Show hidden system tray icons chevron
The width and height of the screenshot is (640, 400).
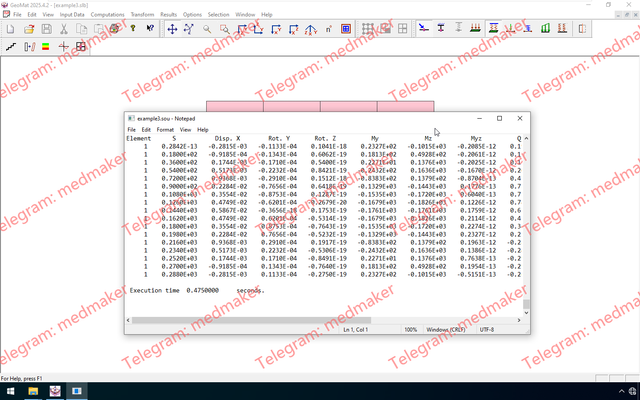(622, 391)
